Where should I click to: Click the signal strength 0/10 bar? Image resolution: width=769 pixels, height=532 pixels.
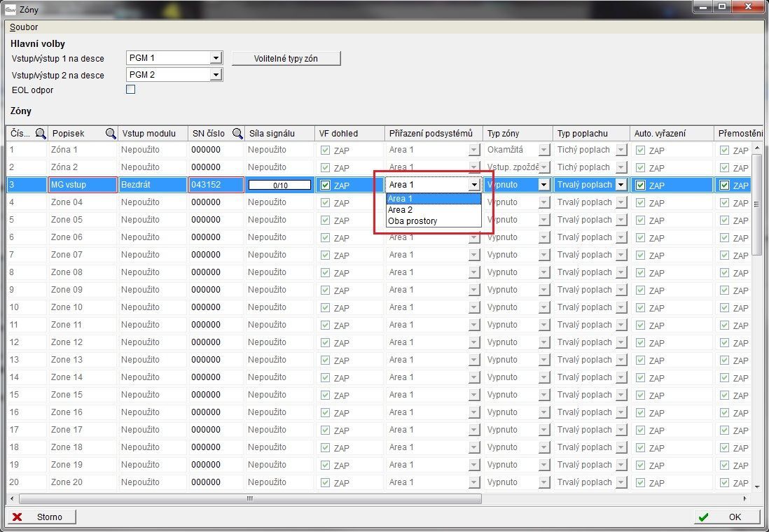click(280, 185)
